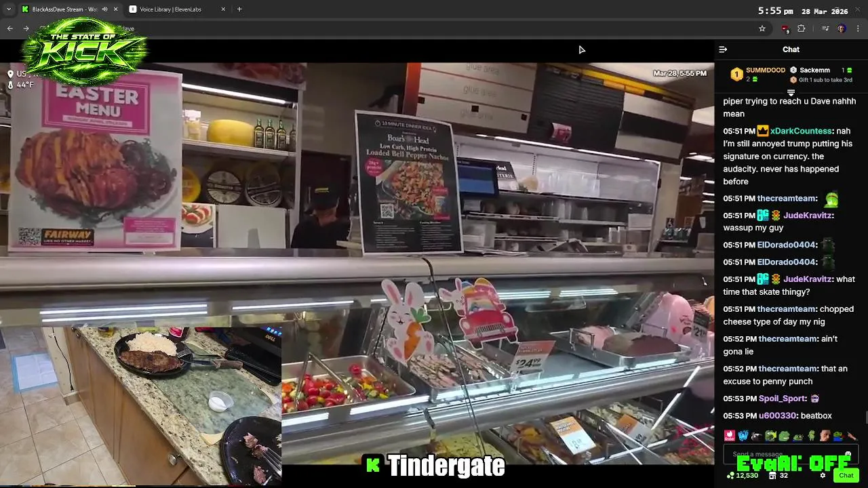Insert the blue flame emote

pos(743,436)
